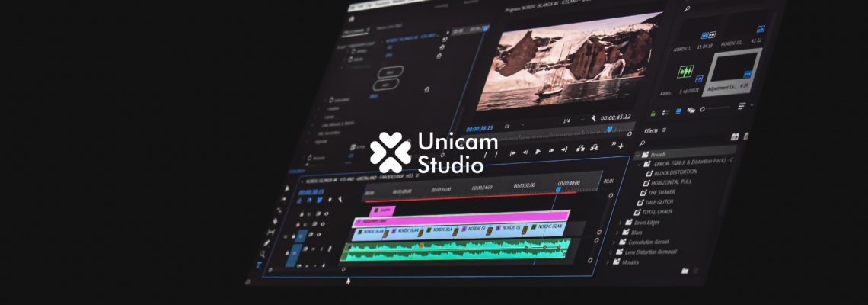Click the Effects panel tab label
The image size is (868, 305).
(651, 130)
